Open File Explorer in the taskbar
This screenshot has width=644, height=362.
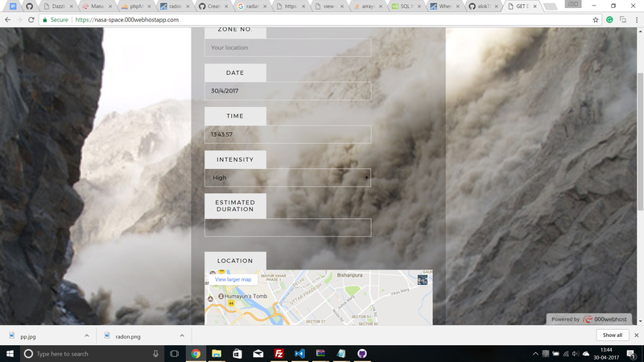click(216, 354)
